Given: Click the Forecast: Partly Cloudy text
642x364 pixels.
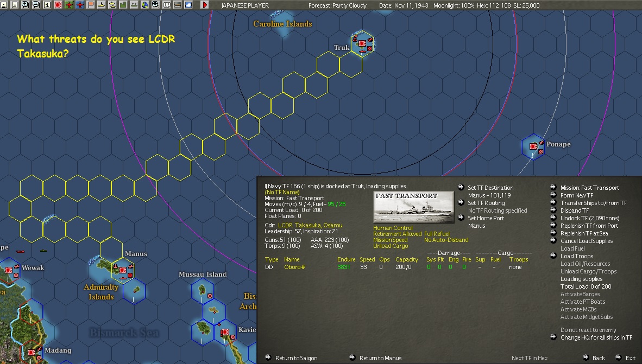Looking at the screenshot, I should 337,5.
